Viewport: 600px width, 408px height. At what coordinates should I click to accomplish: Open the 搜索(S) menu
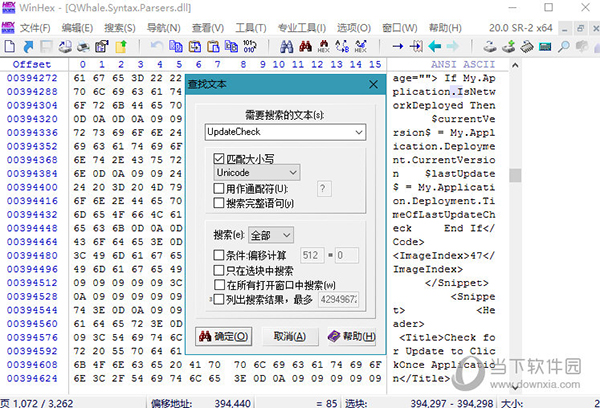pyautogui.click(x=120, y=28)
